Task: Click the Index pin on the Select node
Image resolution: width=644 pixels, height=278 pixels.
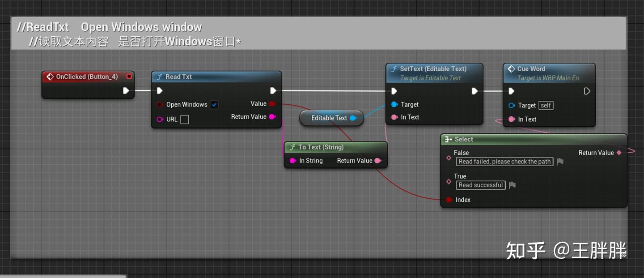Action: coord(449,200)
